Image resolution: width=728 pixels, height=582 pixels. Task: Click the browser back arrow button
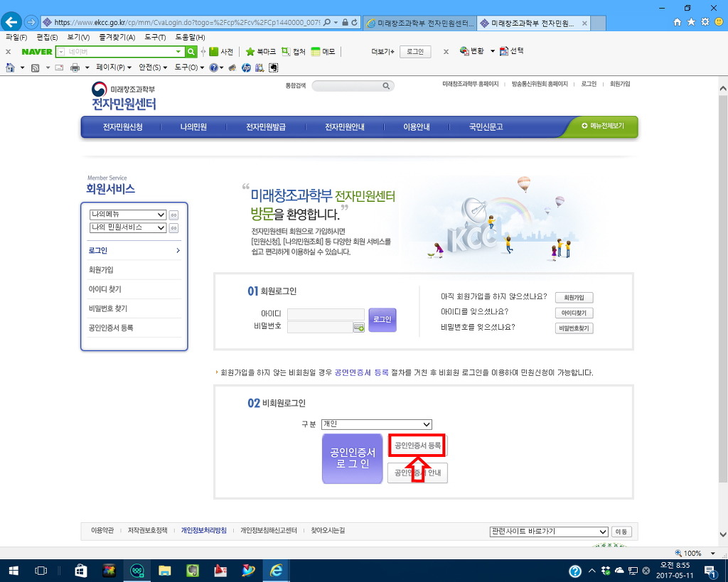click(x=11, y=22)
